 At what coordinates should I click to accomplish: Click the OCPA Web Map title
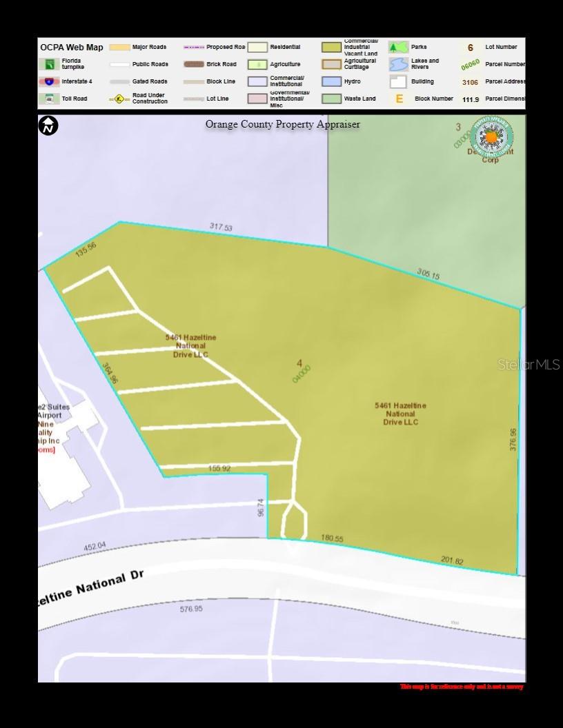click(x=72, y=48)
